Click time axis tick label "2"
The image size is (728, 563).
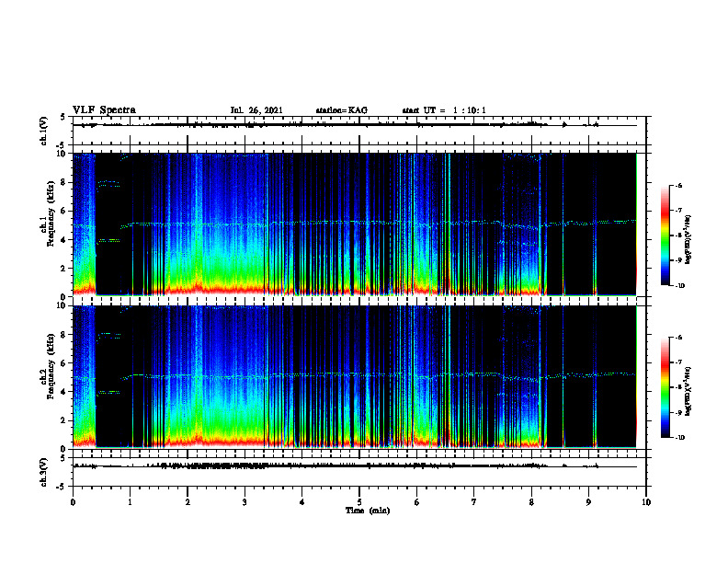pos(188,502)
